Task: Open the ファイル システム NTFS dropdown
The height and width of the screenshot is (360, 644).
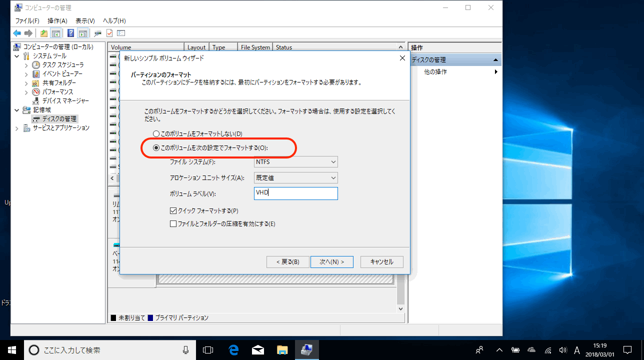Action: [x=295, y=162]
